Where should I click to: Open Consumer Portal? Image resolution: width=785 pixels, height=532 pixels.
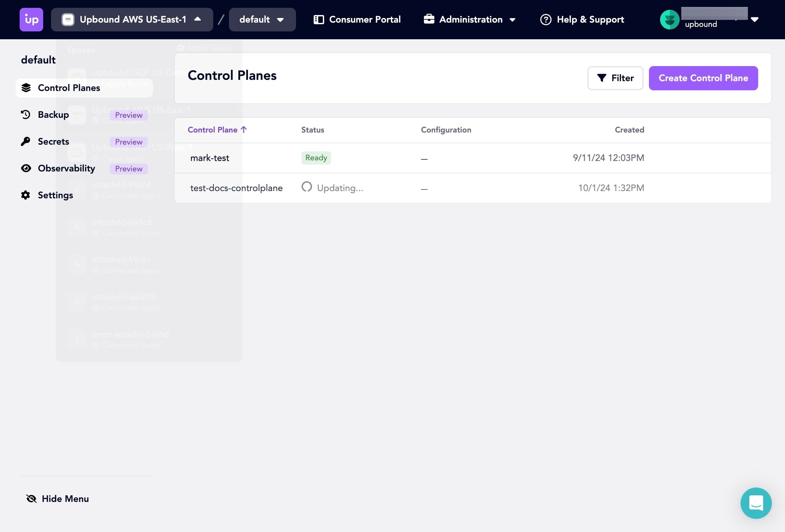point(357,20)
